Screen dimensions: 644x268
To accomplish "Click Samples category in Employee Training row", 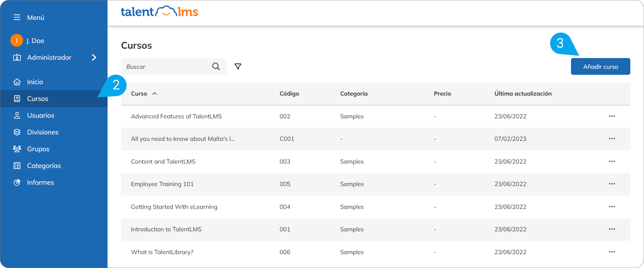I will (352, 184).
